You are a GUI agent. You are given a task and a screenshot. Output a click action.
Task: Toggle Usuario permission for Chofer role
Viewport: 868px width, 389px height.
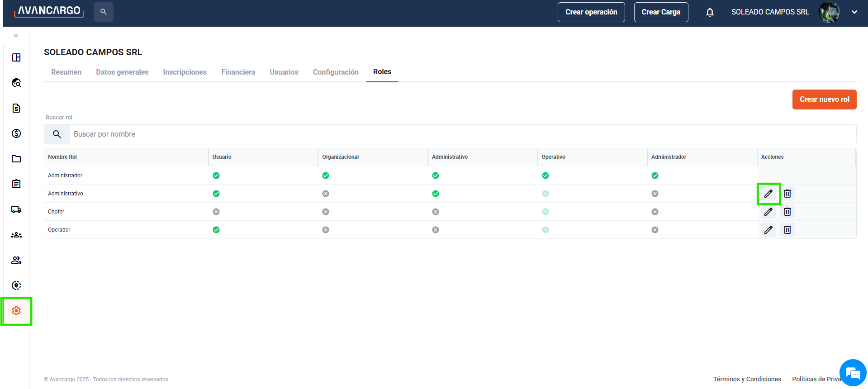tap(216, 212)
